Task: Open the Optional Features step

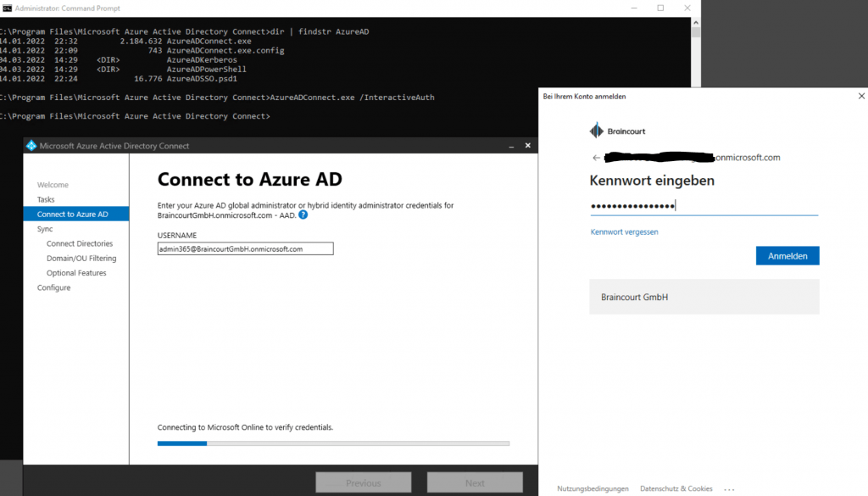Action: click(x=76, y=273)
